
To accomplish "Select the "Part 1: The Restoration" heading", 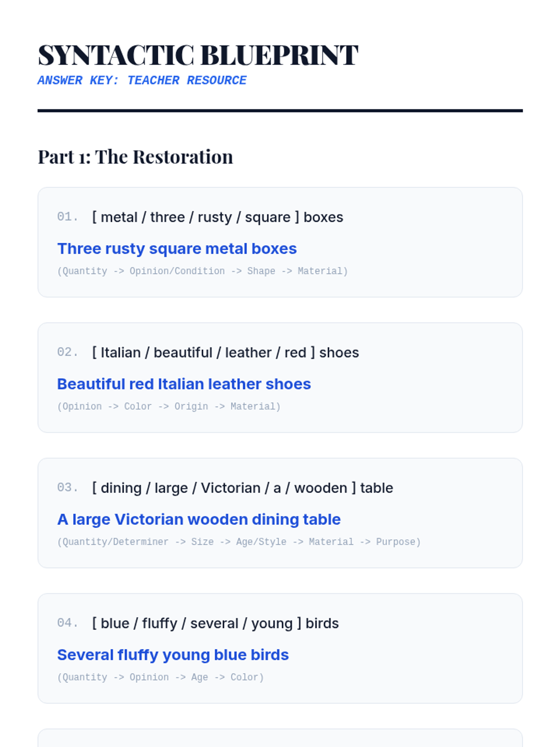I will (135, 157).
